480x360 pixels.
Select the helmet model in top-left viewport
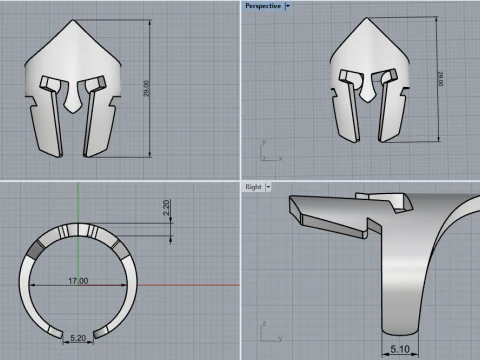(x=73, y=89)
